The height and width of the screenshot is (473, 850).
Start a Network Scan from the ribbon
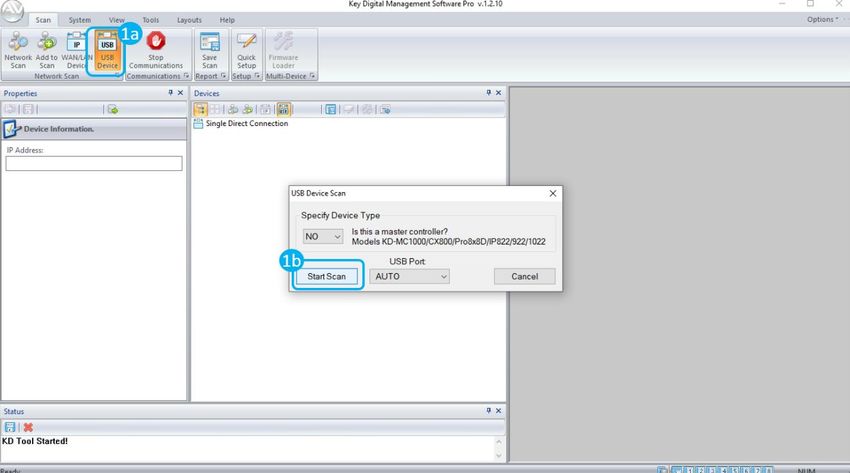pos(18,50)
